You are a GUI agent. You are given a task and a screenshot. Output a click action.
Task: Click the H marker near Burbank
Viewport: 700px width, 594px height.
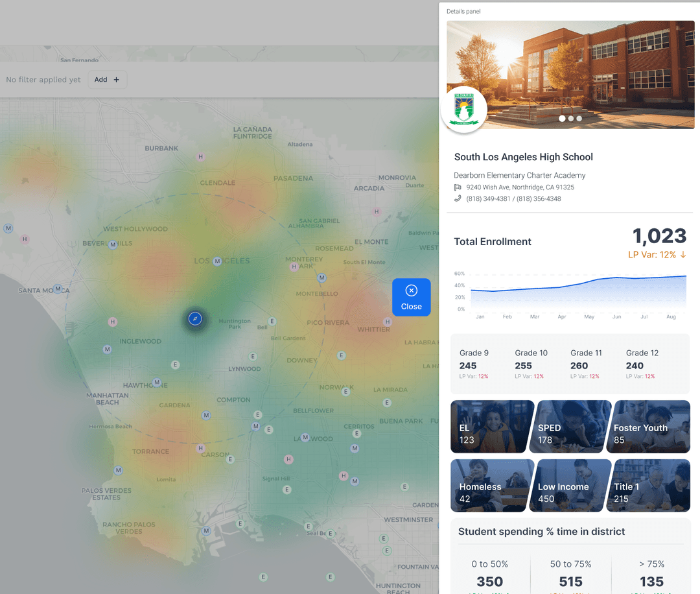[201, 157]
